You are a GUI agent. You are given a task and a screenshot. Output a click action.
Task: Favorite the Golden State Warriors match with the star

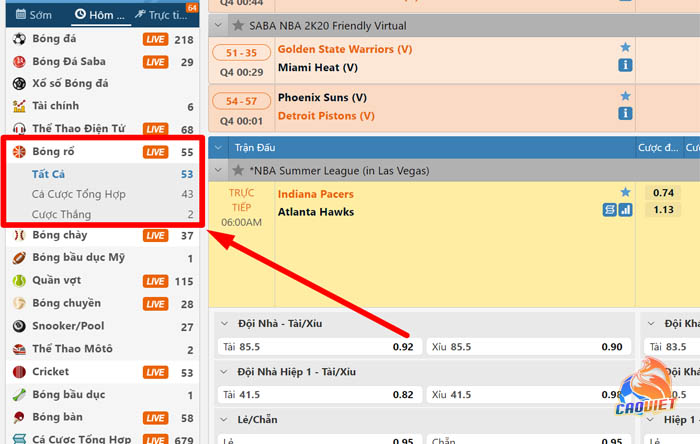625,47
